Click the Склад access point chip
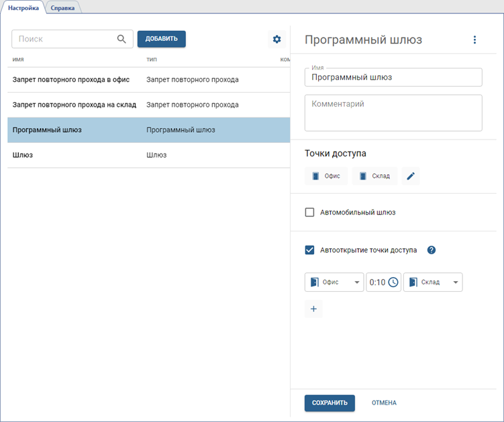This screenshot has height=422, width=504. pos(374,176)
